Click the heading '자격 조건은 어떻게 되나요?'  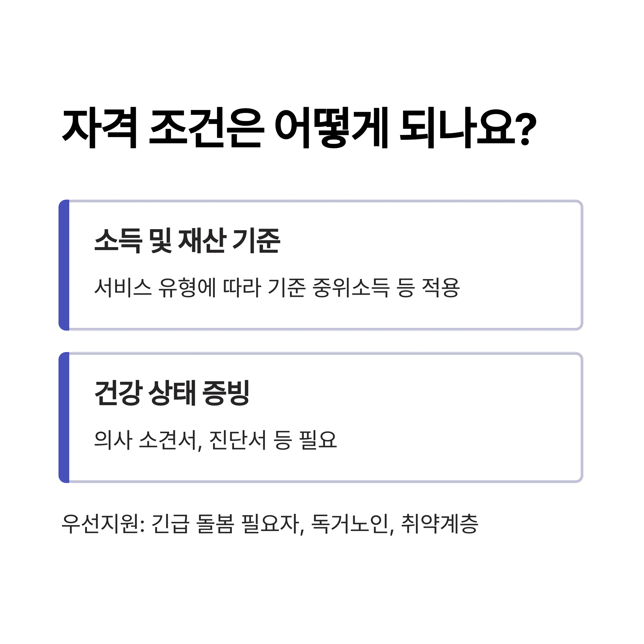tap(299, 128)
